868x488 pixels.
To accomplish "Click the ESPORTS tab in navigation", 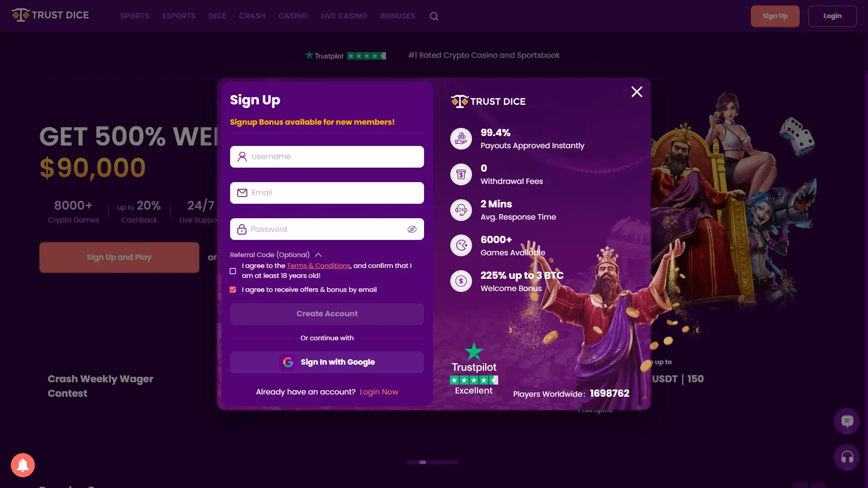I will click(179, 16).
